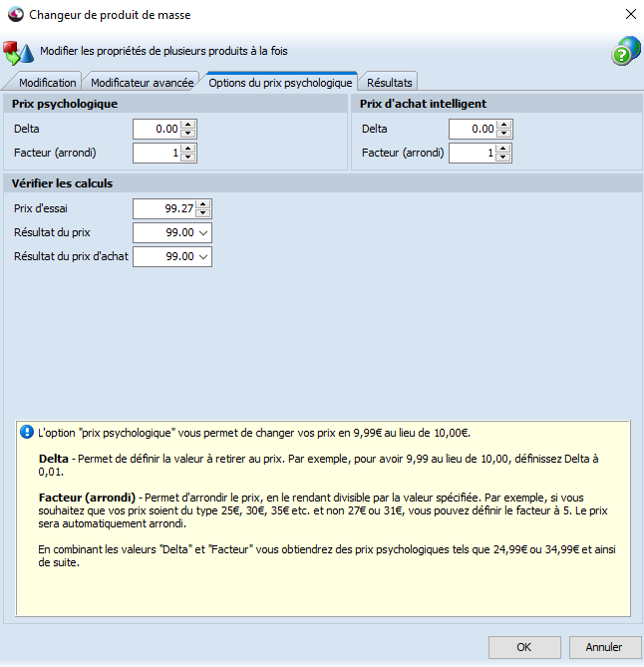Increase Prix psychologique Facteur (arrondi)
The height and width of the screenshot is (667, 644).
[x=188, y=149]
